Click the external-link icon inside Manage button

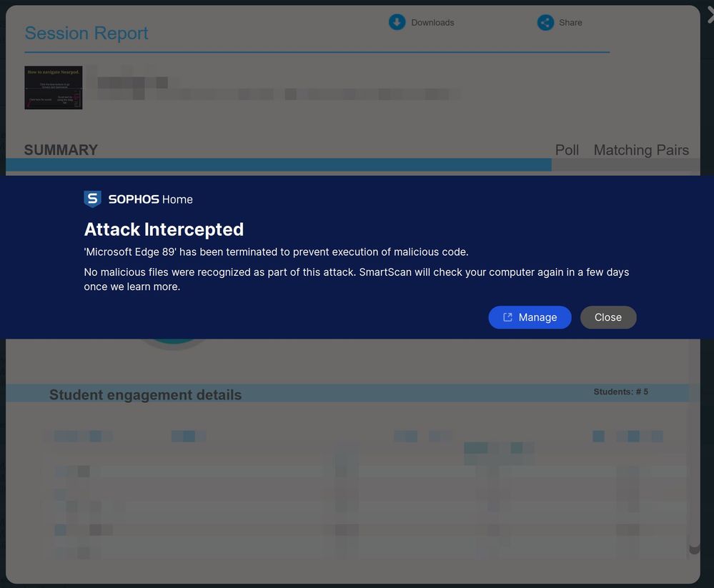(508, 317)
